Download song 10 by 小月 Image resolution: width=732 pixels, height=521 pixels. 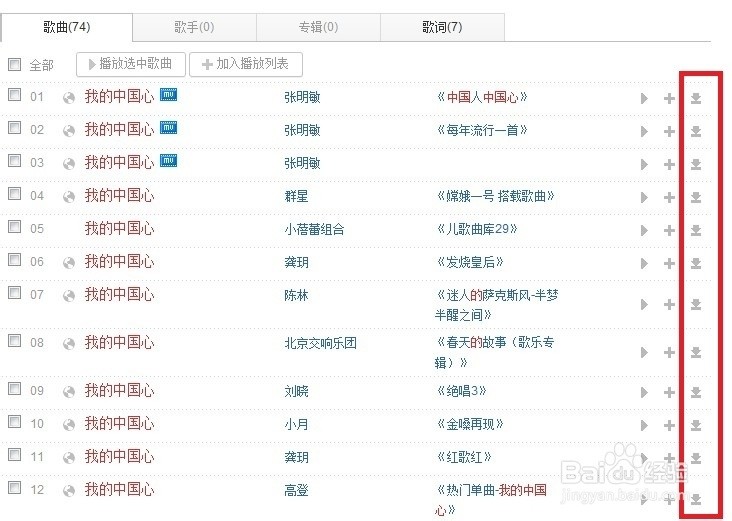pyautogui.click(x=696, y=425)
